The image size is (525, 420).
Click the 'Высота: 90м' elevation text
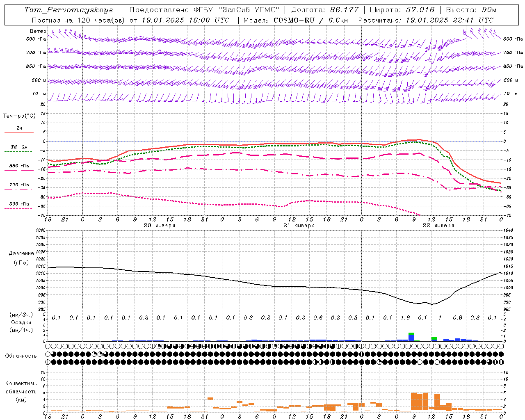[471, 10]
